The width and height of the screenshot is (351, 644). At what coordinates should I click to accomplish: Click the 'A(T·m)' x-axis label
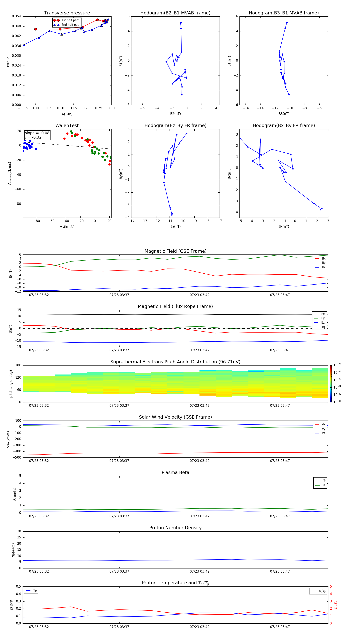point(67,114)
